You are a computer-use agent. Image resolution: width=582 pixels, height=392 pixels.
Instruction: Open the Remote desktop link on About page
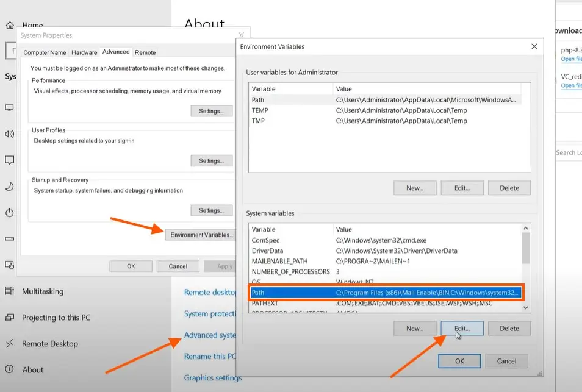pyautogui.click(x=210, y=292)
